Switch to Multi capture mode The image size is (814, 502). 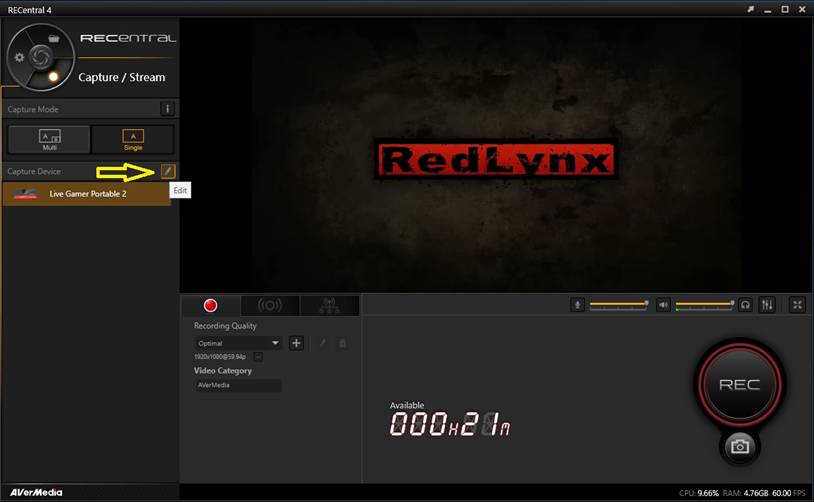click(x=49, y=139)
